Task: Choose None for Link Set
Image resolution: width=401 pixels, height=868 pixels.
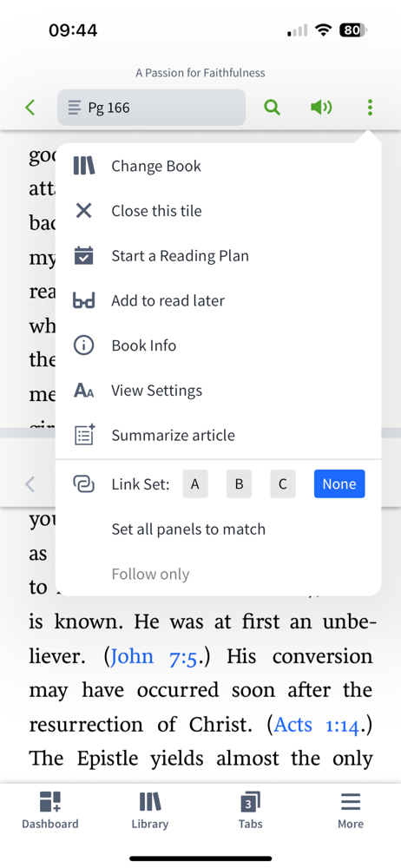Action: 339,483
